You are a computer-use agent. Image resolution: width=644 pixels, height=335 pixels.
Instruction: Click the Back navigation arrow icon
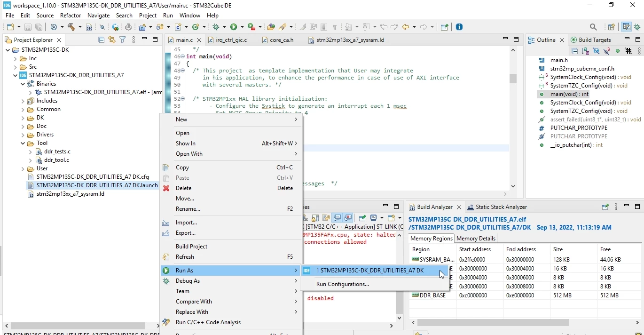(x=406, y=27)
